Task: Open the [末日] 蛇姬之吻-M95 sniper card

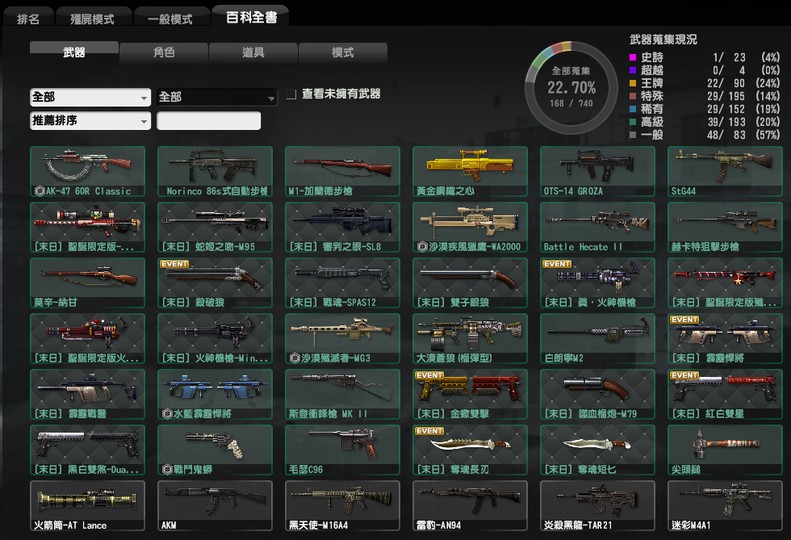Action: 215,227
